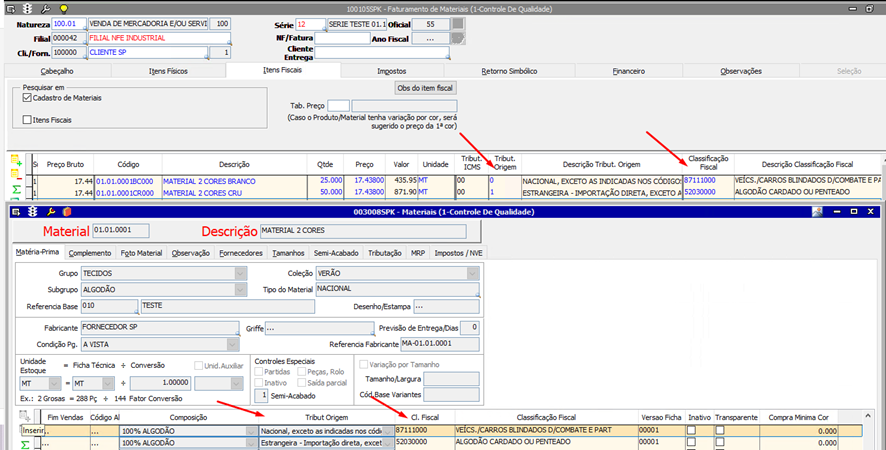Click the Série field showing 12

pyautogui.click(x=311, y=24)
